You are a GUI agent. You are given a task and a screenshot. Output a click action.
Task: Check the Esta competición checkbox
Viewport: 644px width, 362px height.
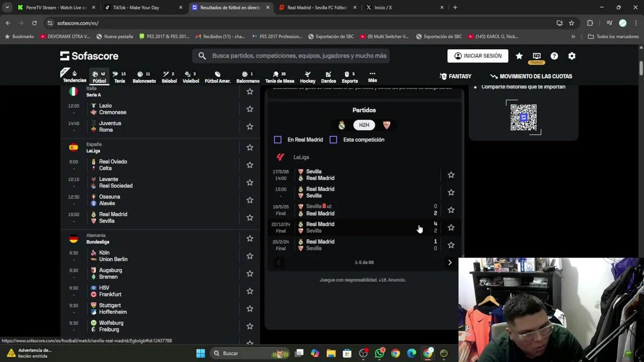[x=333, y=140]
